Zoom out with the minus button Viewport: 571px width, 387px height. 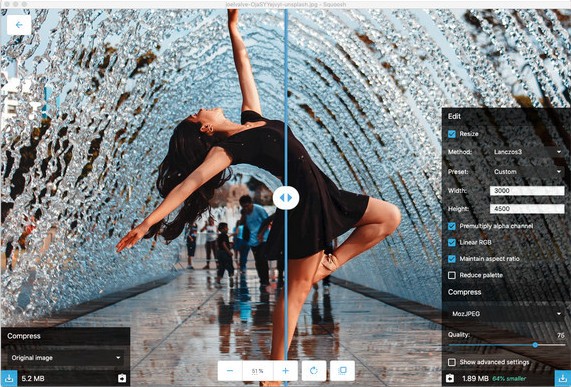(x=230, y=371)
